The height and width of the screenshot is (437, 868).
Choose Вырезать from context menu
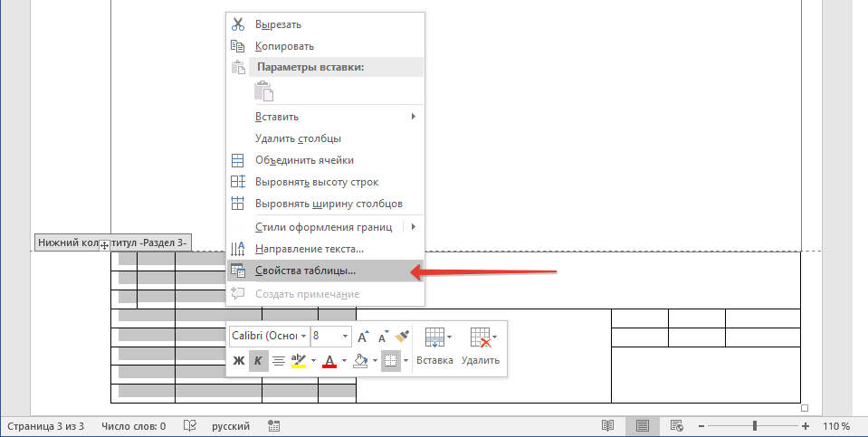(325, 24)
